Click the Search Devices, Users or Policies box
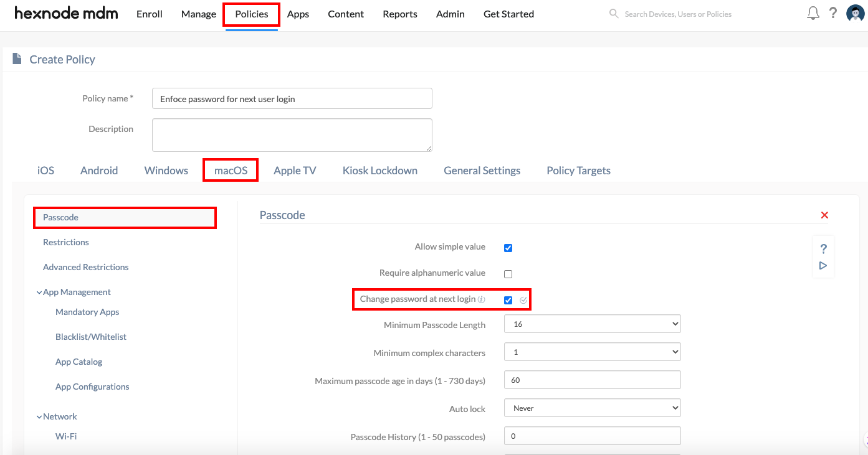 [678, 14]
